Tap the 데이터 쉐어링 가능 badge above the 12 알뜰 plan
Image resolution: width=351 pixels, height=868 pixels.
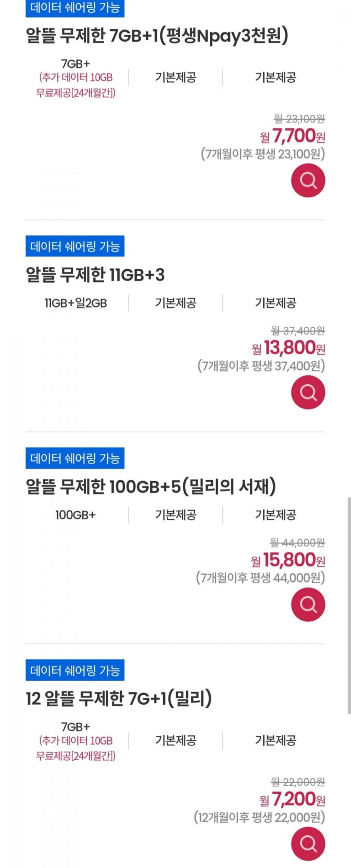[x=75, y=671]
